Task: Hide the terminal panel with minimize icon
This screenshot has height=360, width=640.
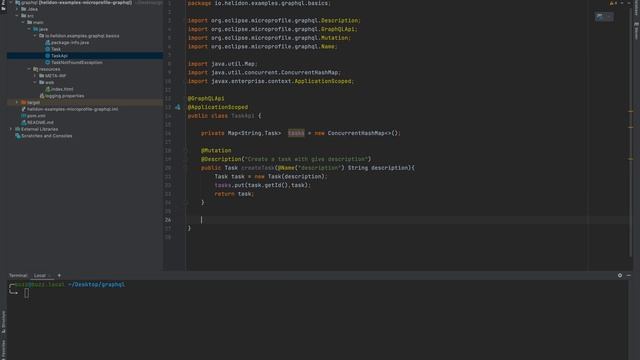Action: (x=629, y=276)
